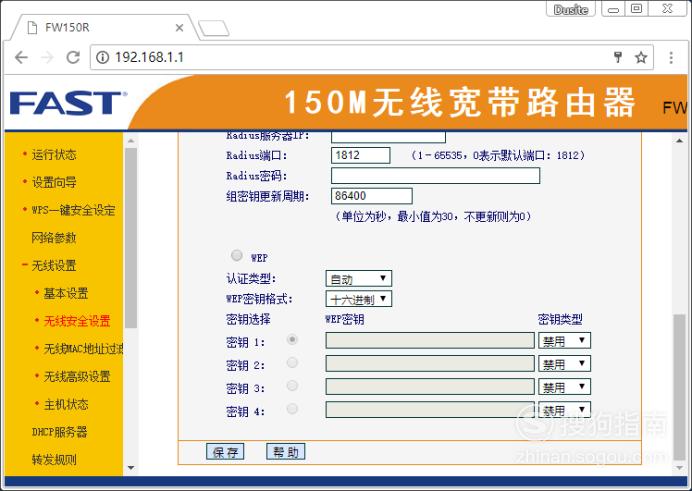Image resolution: width=692 pixels, height=491 pixels.
Task: Click the sidebar scrollbar up arrow
Action: point(131,141)
